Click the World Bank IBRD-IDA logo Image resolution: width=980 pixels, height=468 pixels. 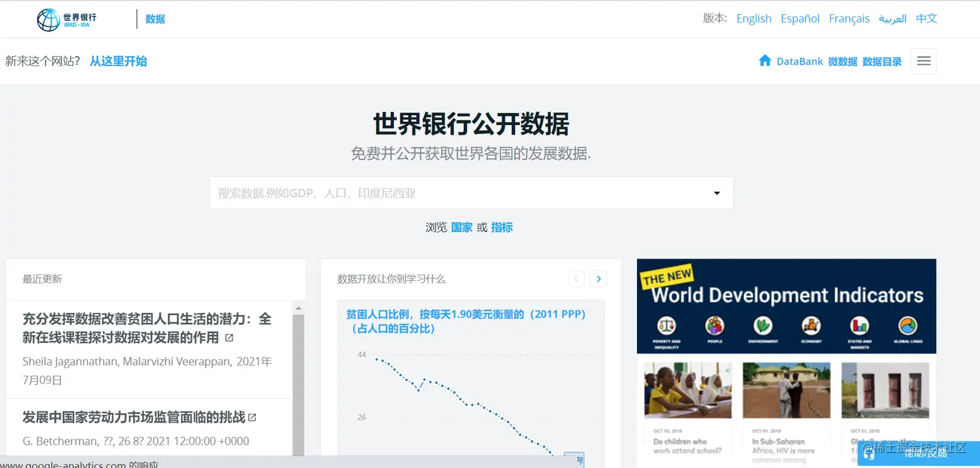pyautogui.click(x=65, y=19)
